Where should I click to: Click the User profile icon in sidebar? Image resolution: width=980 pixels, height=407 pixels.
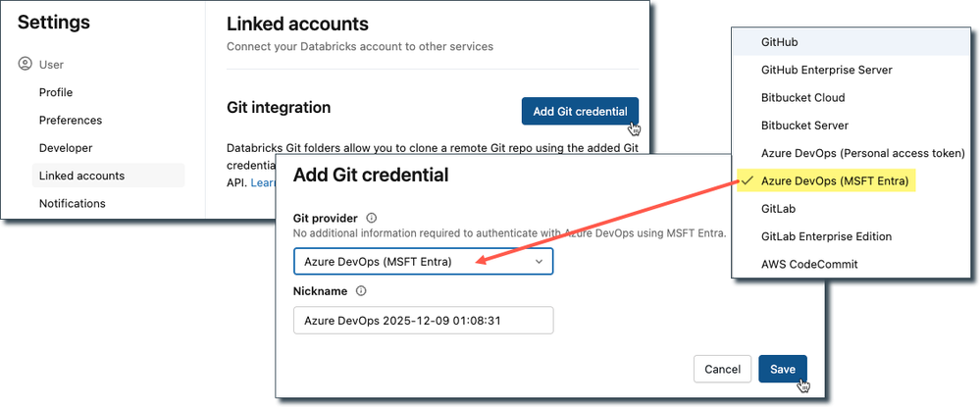(x=26, y=65)
